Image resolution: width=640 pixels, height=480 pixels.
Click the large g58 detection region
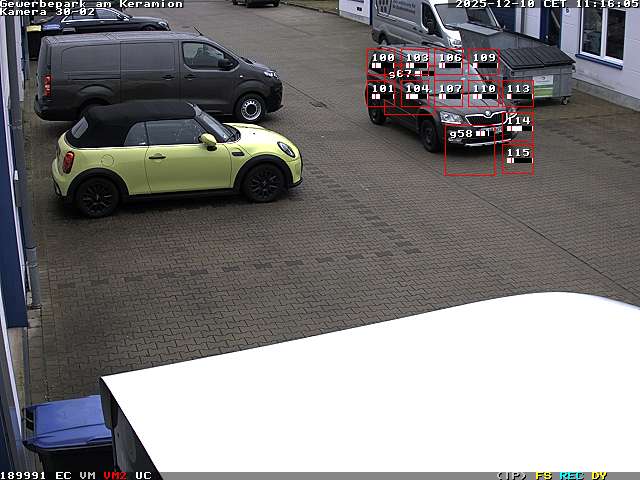tap(469, 150)
